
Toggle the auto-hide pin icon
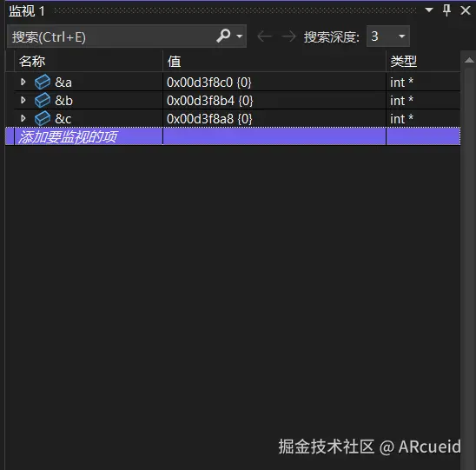(x=446, y=10)
